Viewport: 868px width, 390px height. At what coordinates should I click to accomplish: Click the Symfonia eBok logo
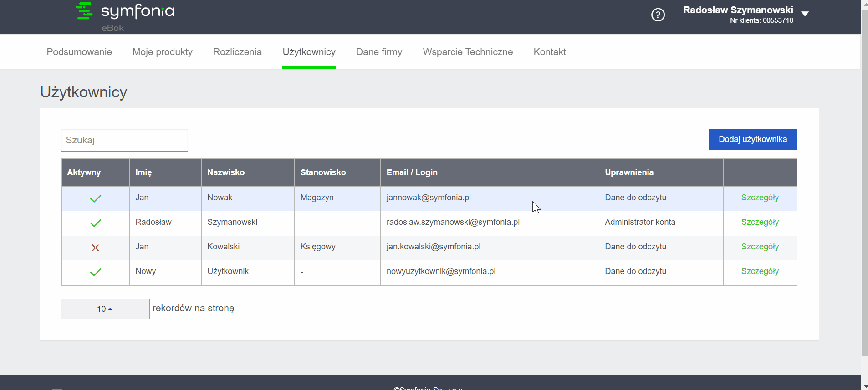(x=125, y=17)
